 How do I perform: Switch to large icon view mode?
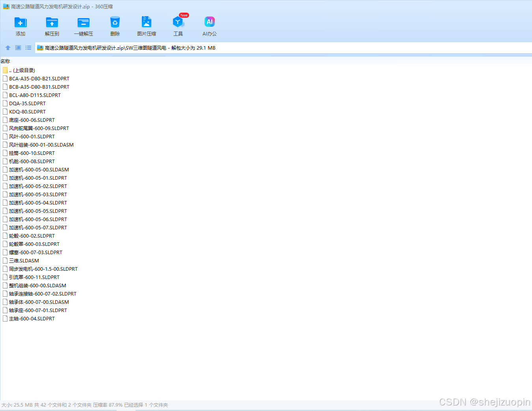pyautogui.click(x=18, y=48)
